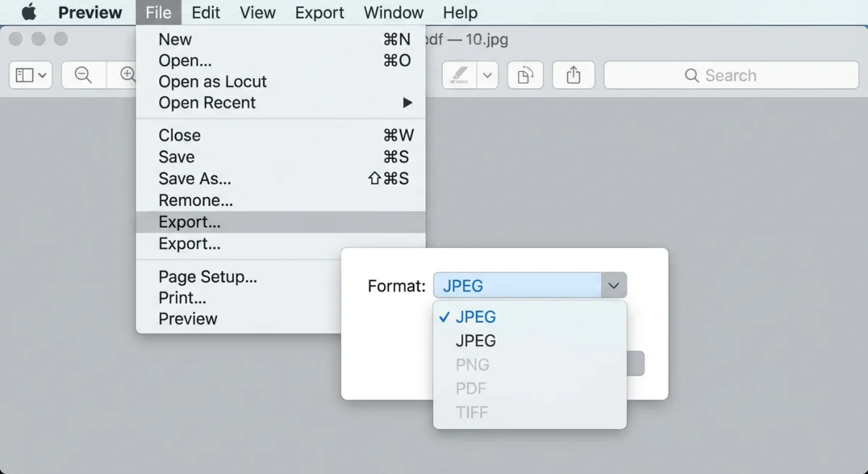Choose Save As... in the File menu
868x474 pixels.
click(x=281, y=179)
